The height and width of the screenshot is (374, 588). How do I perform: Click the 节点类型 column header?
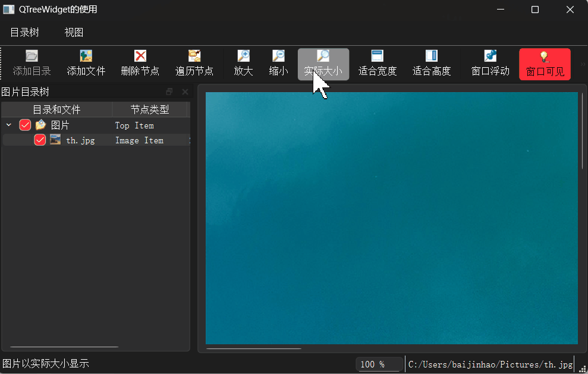[150, 109]
